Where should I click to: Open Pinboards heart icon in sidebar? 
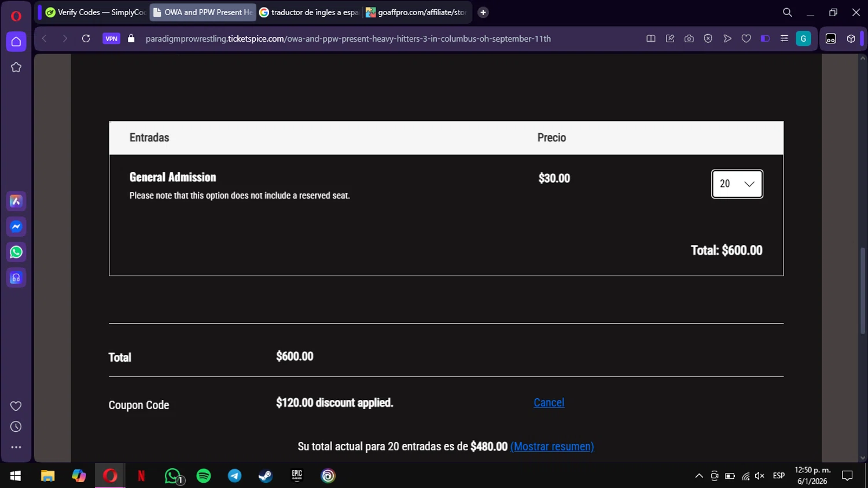click(x=16, y=406)
